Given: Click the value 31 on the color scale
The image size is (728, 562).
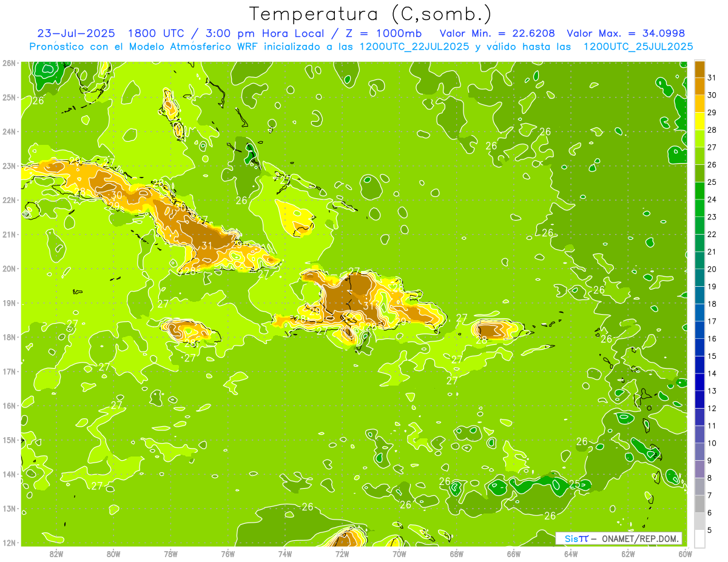Looking at the screenshot, I should pos(712,78).
